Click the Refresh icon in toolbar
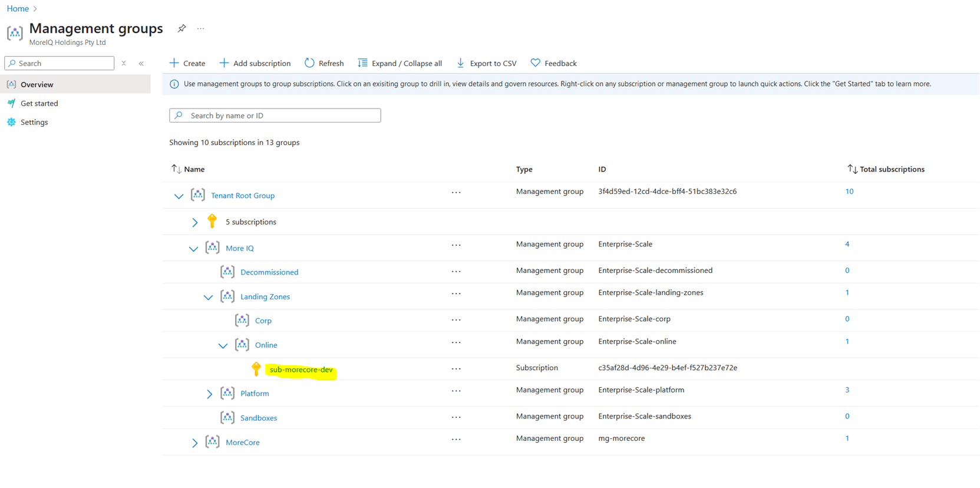Screen dimensions: 980x488 tap(309, 63)
